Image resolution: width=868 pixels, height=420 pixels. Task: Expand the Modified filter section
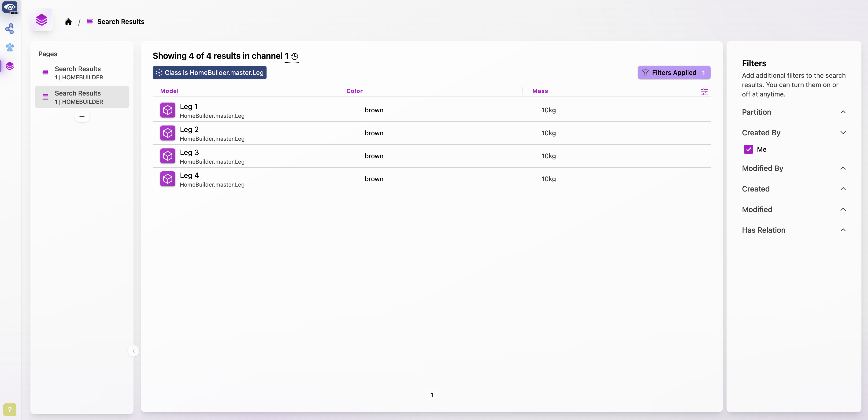coord(794,210)
